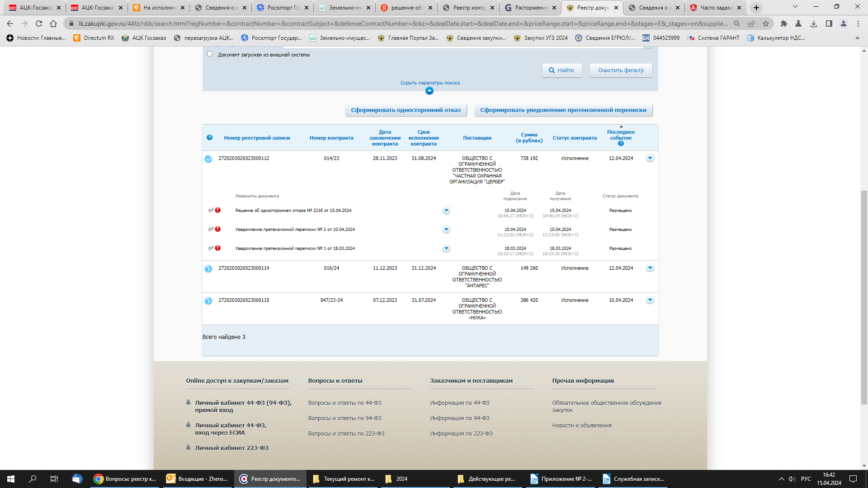
Task: Click the bookmark star in address bar
Action: coord(766,23)
